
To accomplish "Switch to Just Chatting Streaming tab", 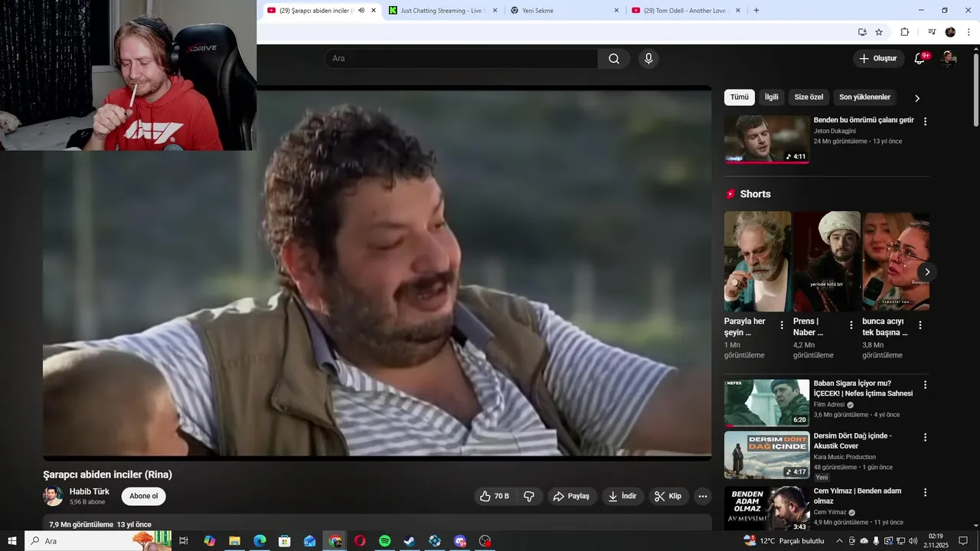I will click(x=444, y=11).
